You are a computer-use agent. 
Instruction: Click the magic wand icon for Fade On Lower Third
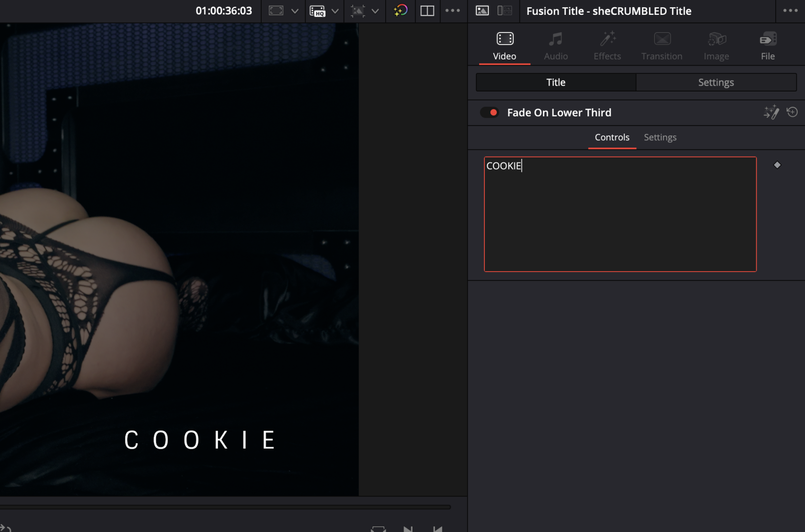point(771,112)
